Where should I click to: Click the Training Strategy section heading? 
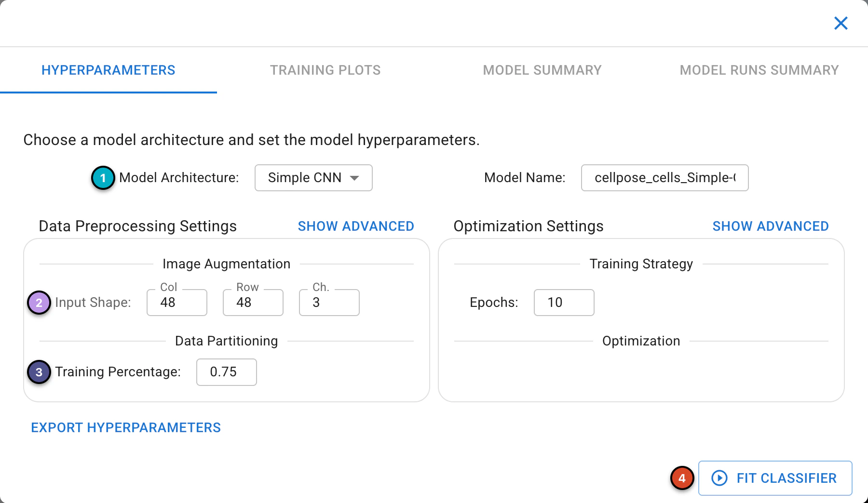pyautogui.click(x=641, y=264)
